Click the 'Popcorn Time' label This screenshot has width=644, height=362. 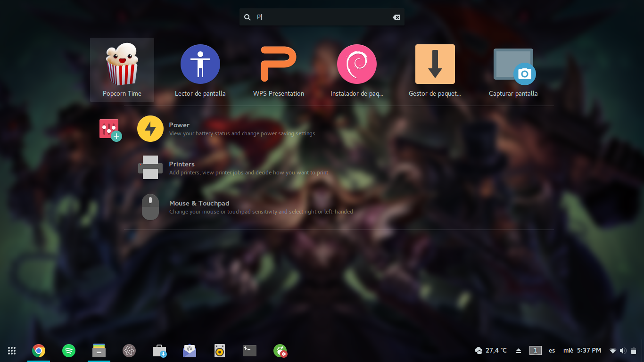coord(122,93)
